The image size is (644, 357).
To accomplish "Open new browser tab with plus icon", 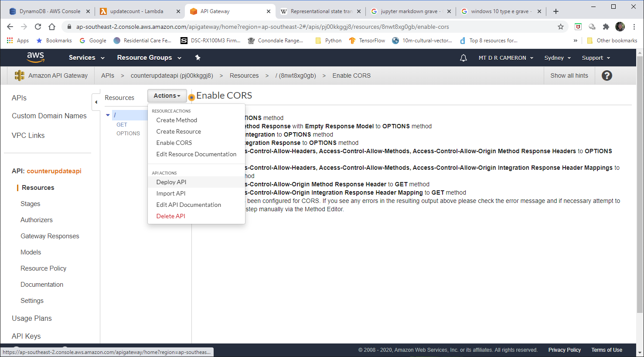I will (556, 11).
